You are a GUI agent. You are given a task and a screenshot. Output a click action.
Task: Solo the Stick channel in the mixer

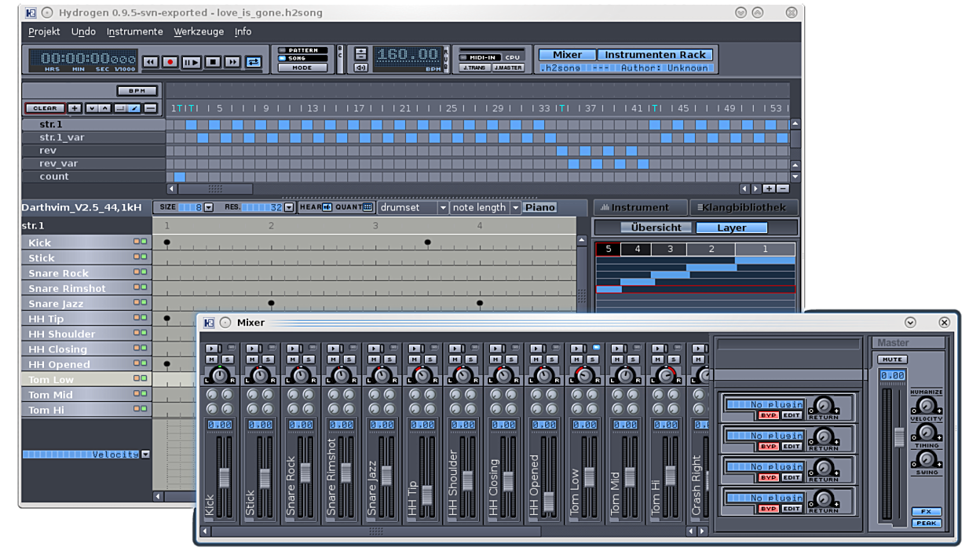267,359
